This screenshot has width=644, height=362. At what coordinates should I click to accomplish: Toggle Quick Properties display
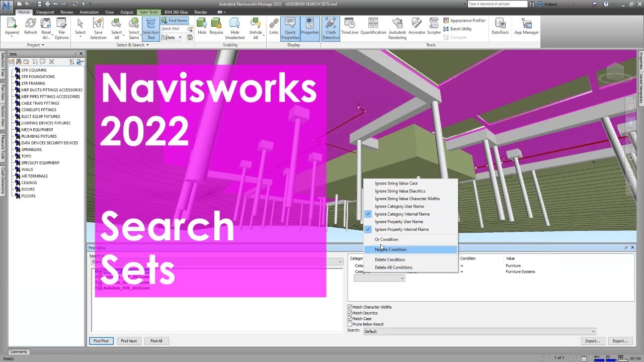coord(290,29)
